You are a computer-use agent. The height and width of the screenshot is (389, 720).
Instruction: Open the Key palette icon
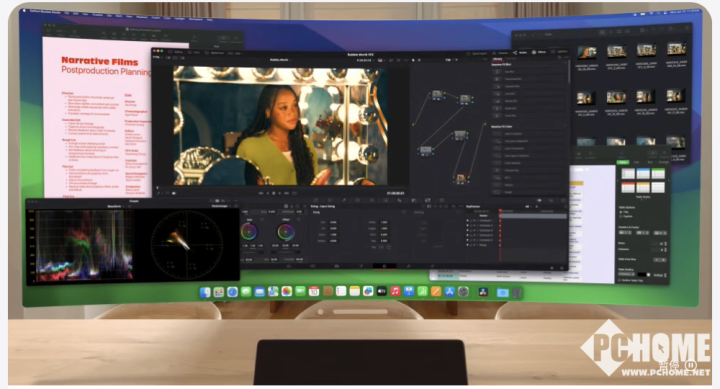click(413, 200)
